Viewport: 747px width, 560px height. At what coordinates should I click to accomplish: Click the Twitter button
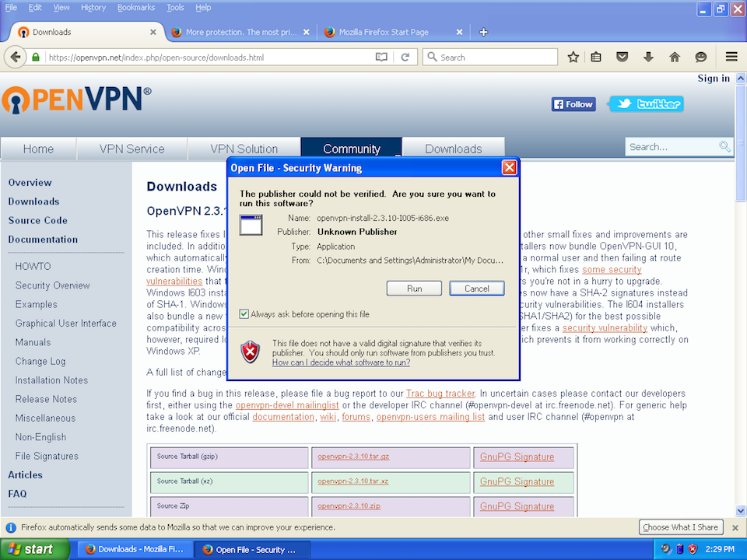[647, 103]
